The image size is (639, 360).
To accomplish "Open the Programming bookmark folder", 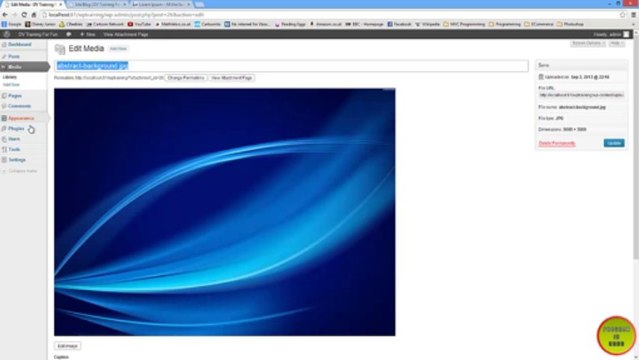I will tap(505, 24).
